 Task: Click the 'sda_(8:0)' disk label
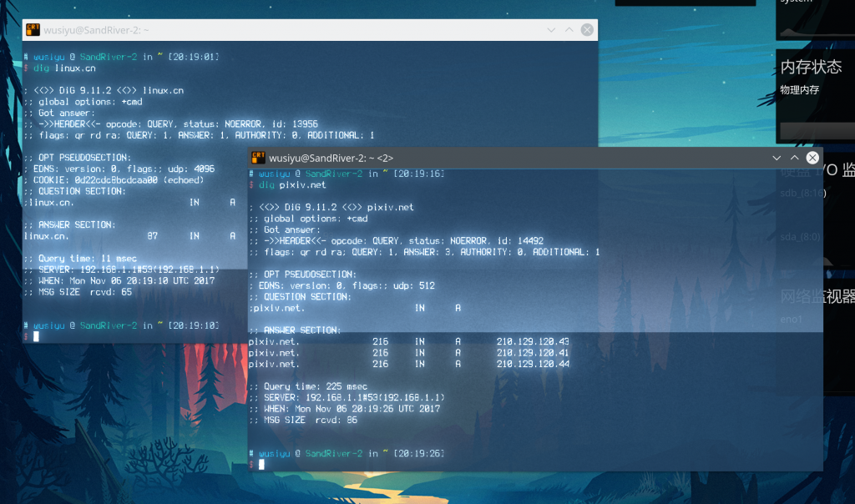[800, 236]
